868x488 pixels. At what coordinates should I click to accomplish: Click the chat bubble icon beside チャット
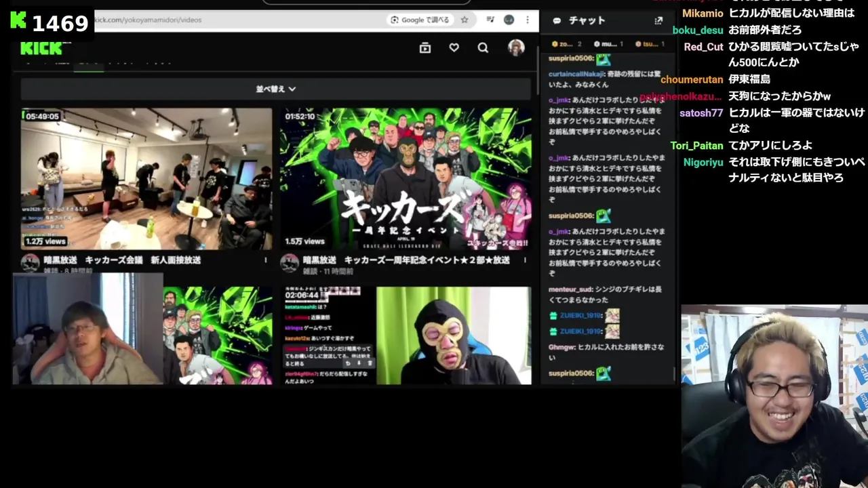tap(557, 21)
